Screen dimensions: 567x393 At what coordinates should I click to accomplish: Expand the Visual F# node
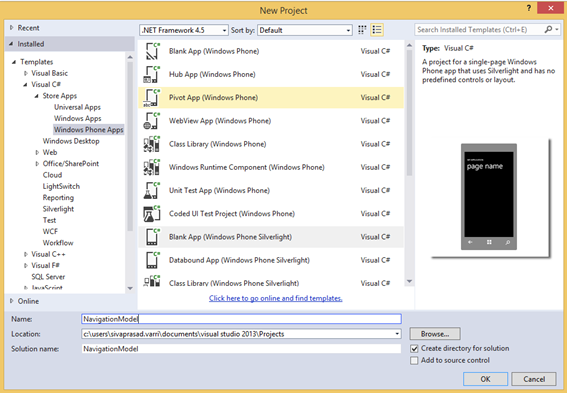[26, 265]
